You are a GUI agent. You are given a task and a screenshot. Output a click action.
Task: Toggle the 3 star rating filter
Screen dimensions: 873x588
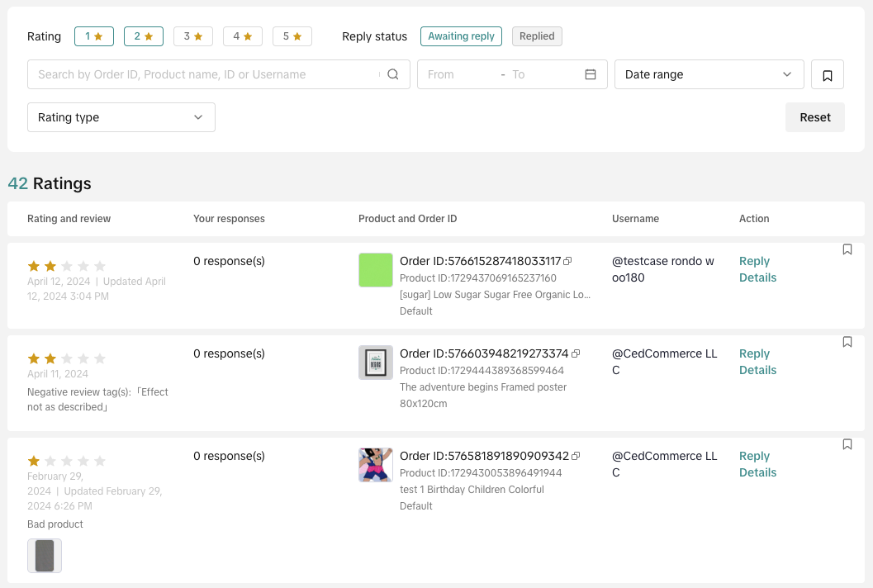click(193, 36)
